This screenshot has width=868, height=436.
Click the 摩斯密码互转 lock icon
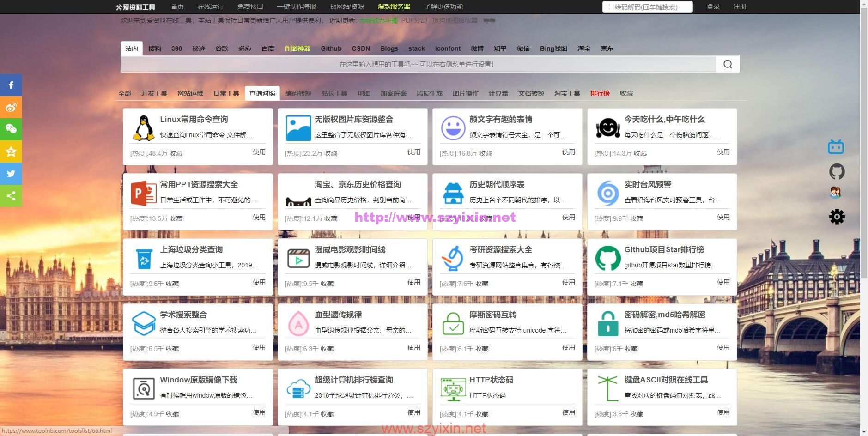453,323
